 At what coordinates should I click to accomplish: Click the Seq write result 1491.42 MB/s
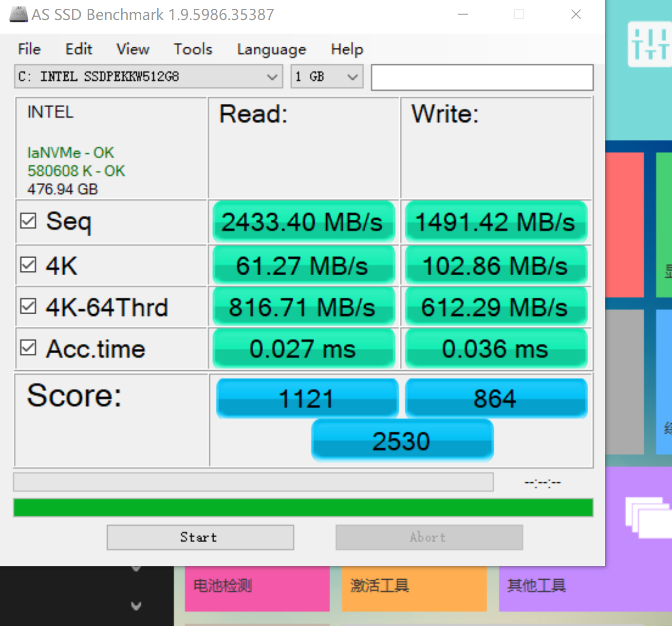[496, 222]
